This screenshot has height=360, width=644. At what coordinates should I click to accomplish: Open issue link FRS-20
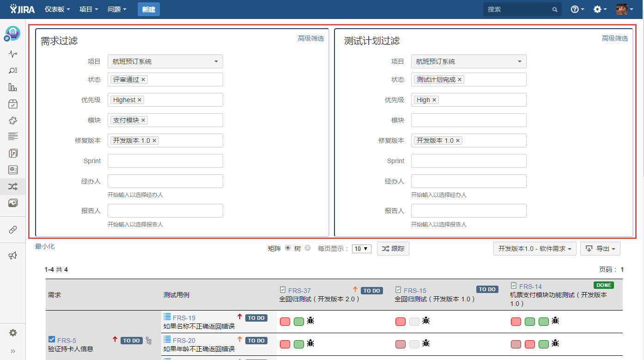[184, 341]
